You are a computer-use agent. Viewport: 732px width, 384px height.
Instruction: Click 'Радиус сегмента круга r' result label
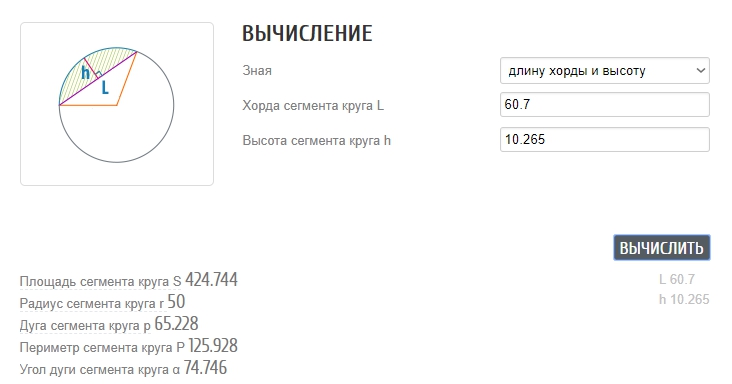pyautogui.click(x=92, y=304)
